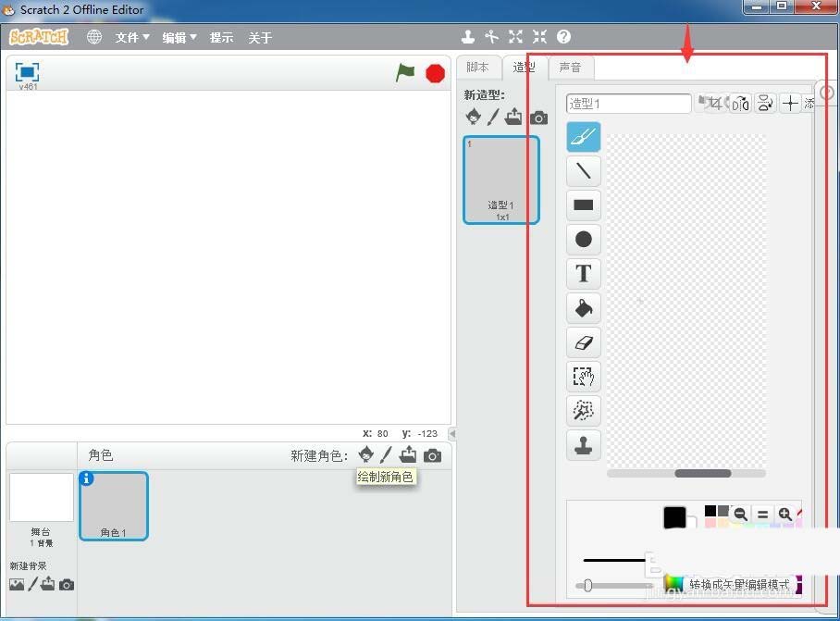
Task: Select the Text tool
Action: pyautogui.click(x=584, y=273)
